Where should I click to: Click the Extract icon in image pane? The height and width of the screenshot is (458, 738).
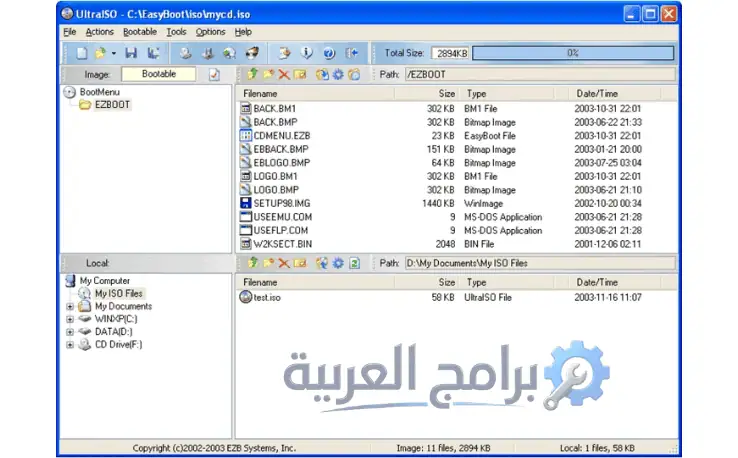tap(322, 74)
